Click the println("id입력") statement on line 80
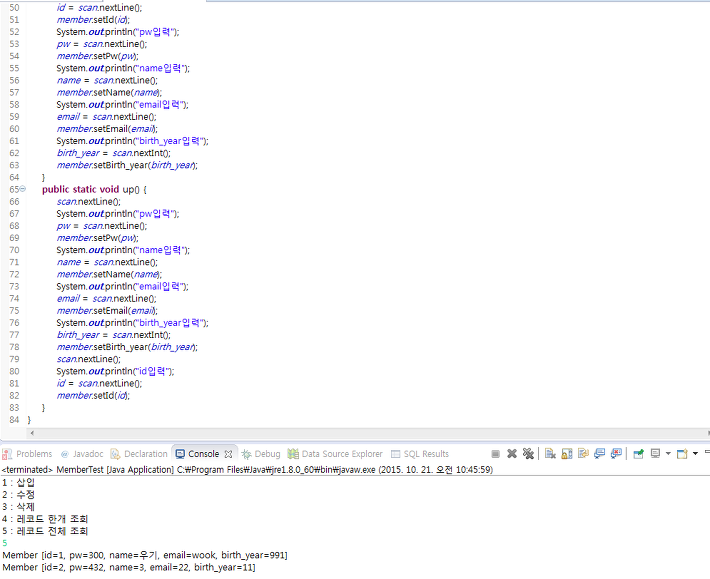 [115, 371]
